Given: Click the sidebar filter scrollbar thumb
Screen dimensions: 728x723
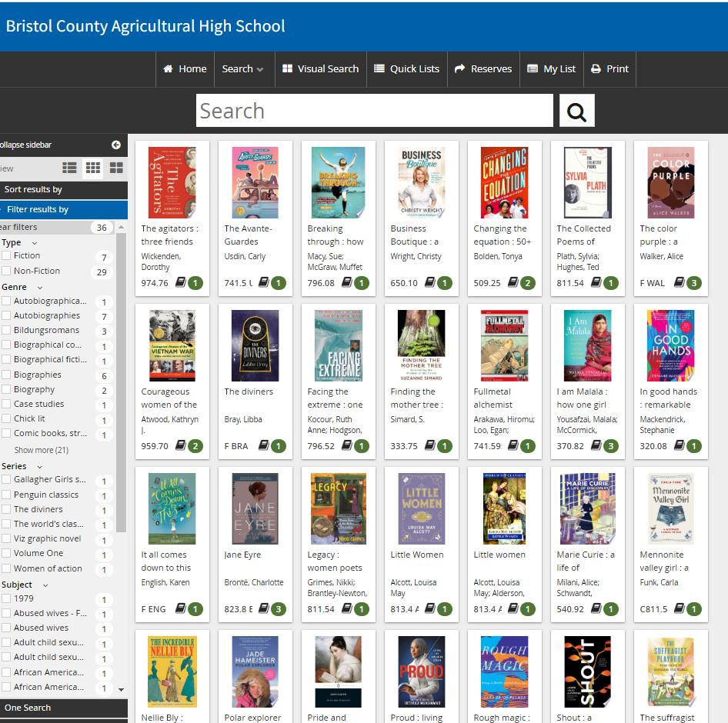Looking at the screenshot, I should [121, 383].
